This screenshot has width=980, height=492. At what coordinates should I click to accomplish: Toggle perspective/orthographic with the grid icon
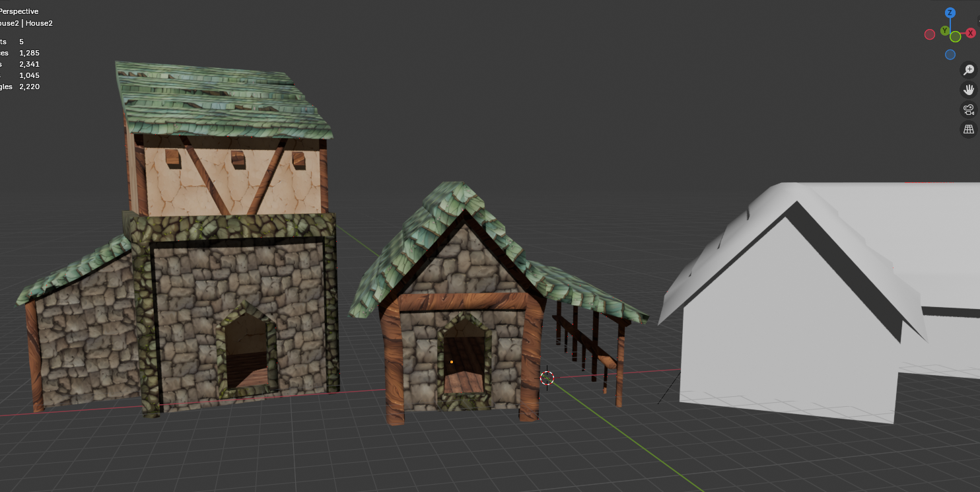(x=969, y=129)
